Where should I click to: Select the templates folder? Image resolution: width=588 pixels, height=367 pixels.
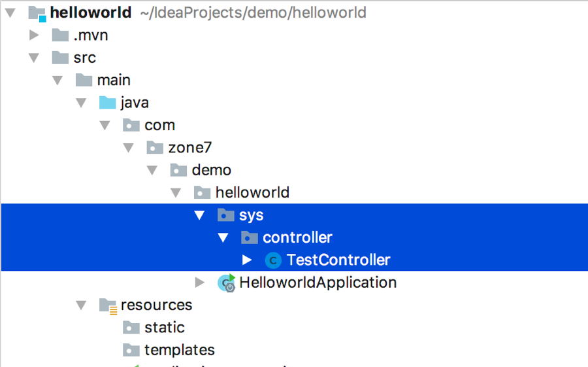(179, 350)
